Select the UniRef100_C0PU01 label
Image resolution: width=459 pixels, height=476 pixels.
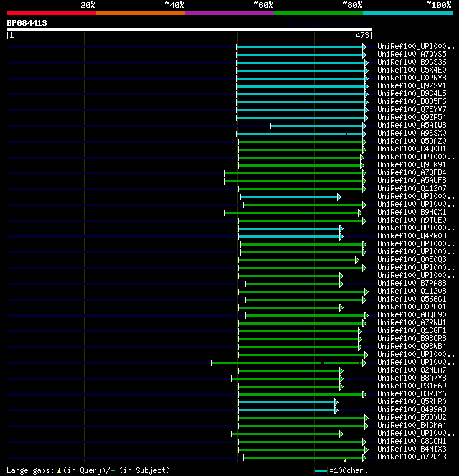click(x=412, y=307)
